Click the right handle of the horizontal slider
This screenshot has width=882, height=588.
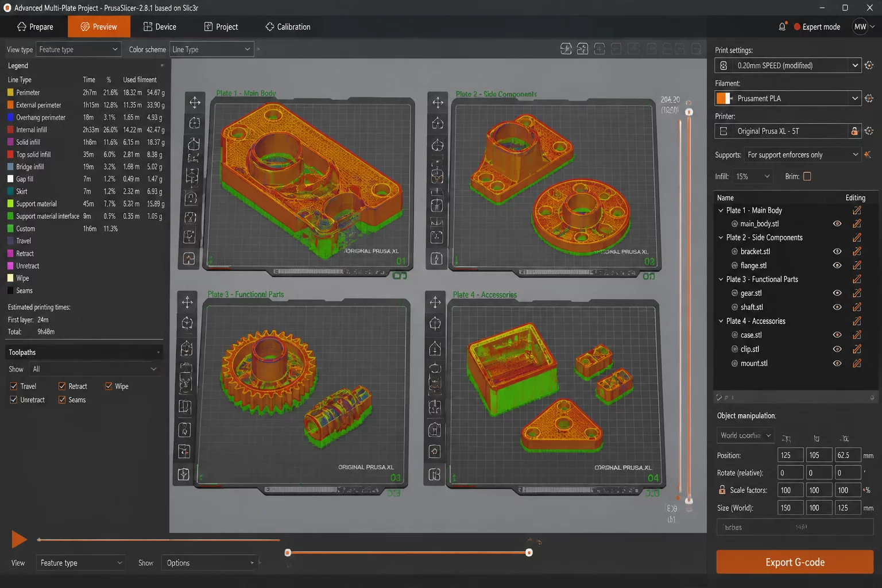pos(529,552)
